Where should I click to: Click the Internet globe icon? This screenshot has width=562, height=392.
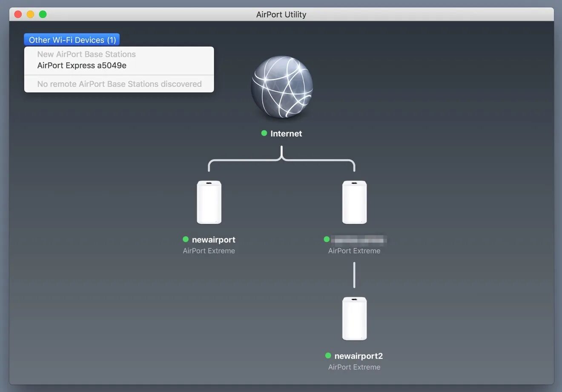tap(282, 87)
